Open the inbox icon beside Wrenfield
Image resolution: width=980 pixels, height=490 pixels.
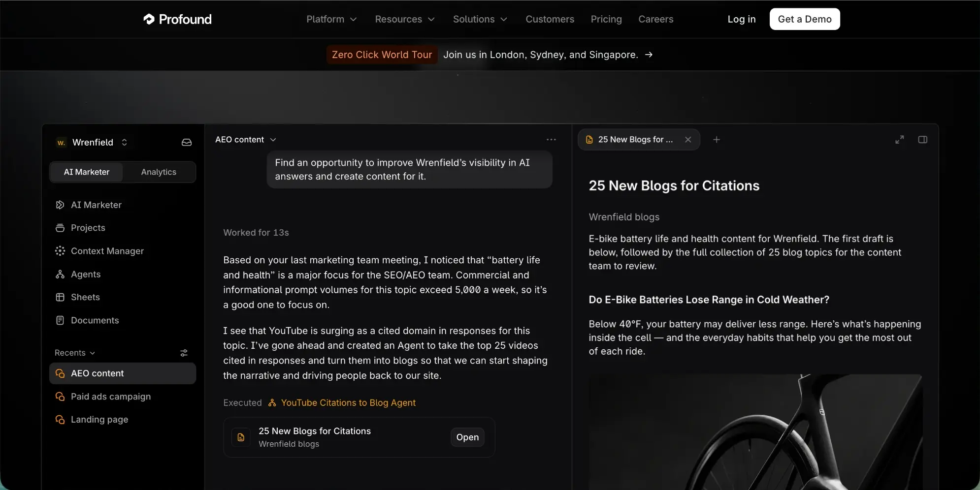pyautogui.click(x=187, y=142)
